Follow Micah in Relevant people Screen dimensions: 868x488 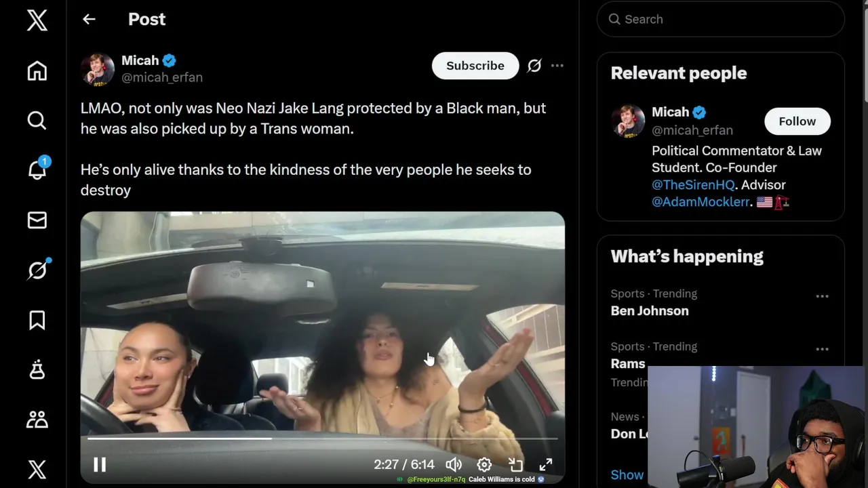(x=797, y=121)
